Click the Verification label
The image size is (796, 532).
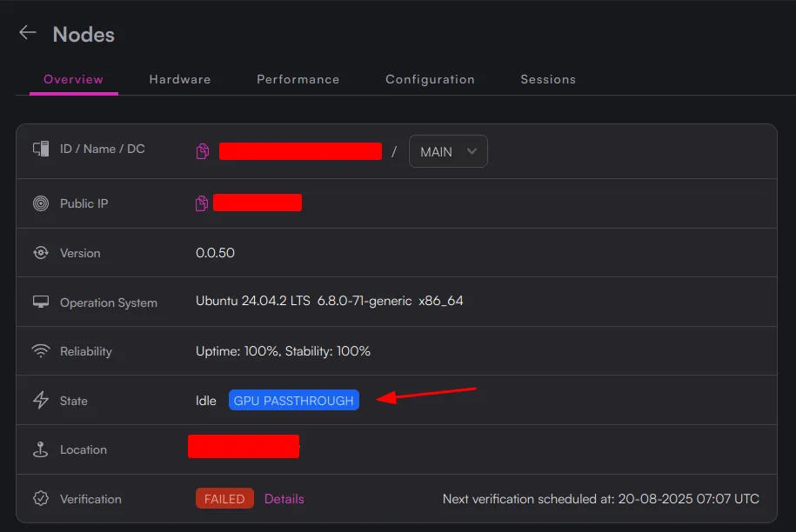[90, 499]
